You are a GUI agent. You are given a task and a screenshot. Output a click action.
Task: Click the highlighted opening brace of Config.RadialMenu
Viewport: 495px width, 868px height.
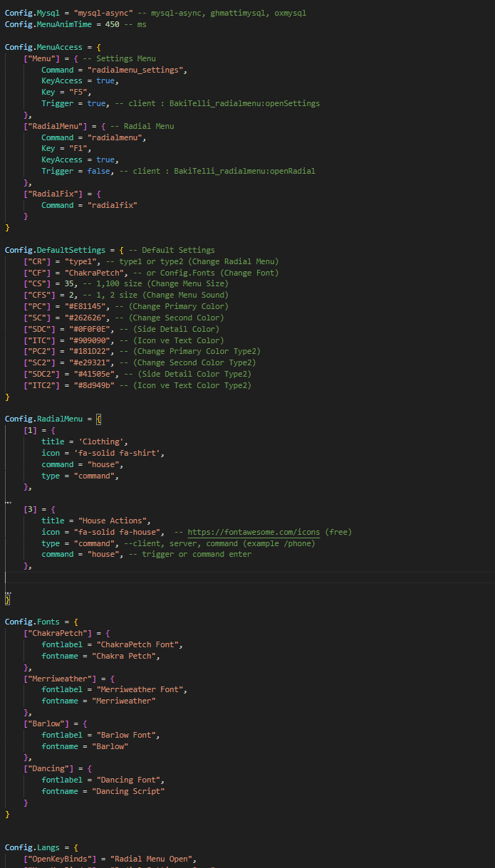pyautogui.click(x=99, y=419)
